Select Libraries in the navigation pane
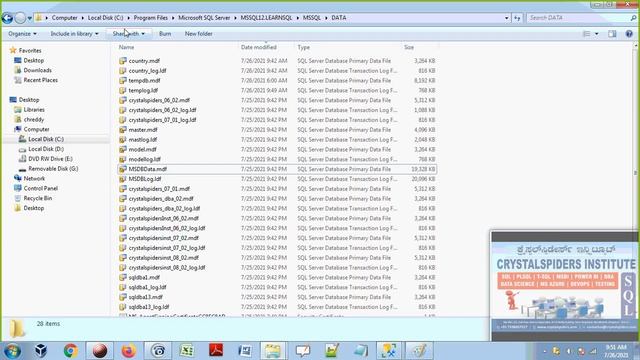This screenshot has width=640, height=360. (34, 109)
